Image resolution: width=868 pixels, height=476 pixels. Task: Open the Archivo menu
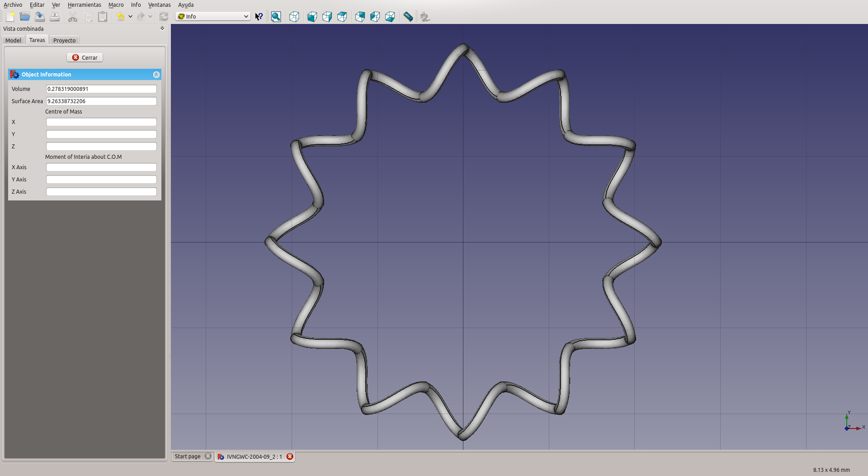tap(13, 5)
